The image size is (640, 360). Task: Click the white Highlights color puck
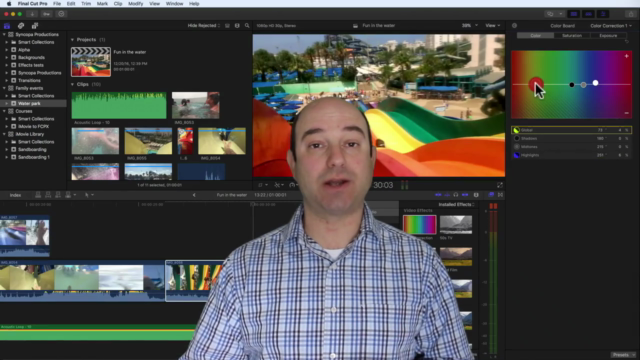click(596, 83)
